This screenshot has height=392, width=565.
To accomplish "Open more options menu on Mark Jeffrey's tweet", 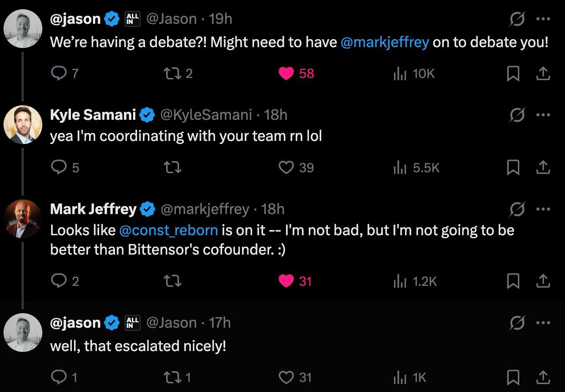I will pos(543,209).
